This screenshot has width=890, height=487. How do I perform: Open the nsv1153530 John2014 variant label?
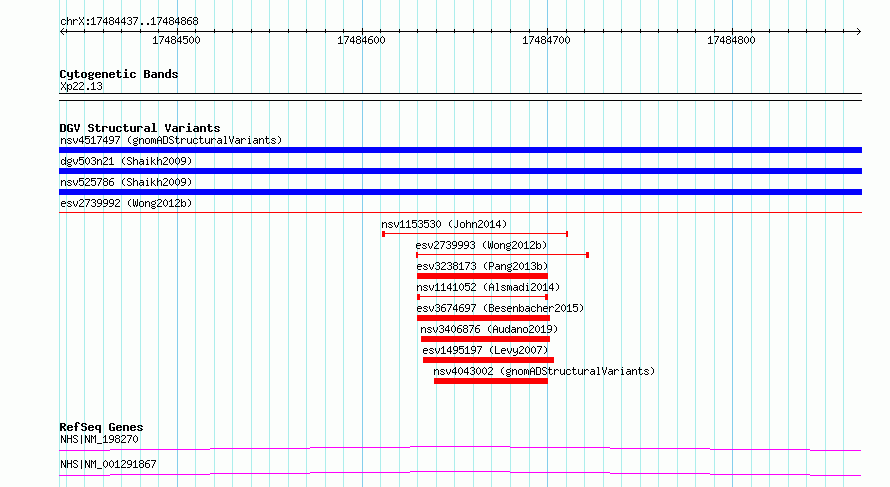coord(444,224)
